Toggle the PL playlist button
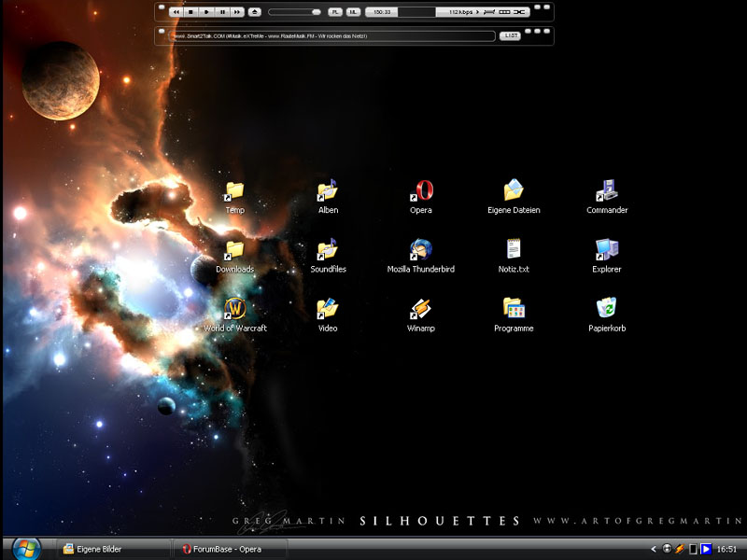Screen dimensions: 747x560 pos(335,12)
